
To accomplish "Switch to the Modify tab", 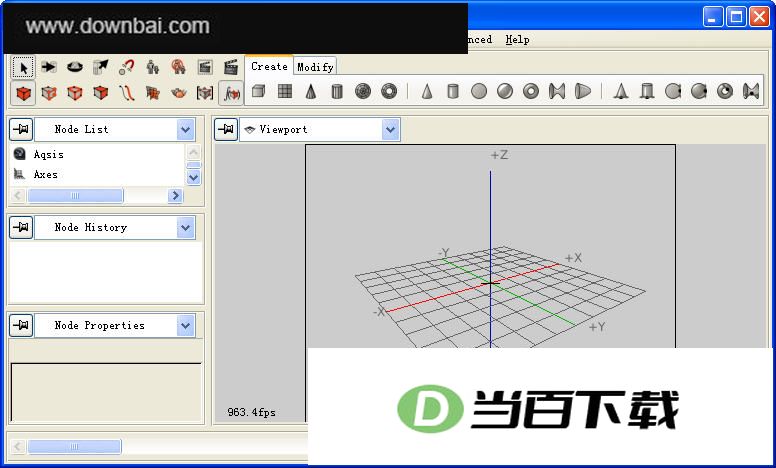I will 315,67.
